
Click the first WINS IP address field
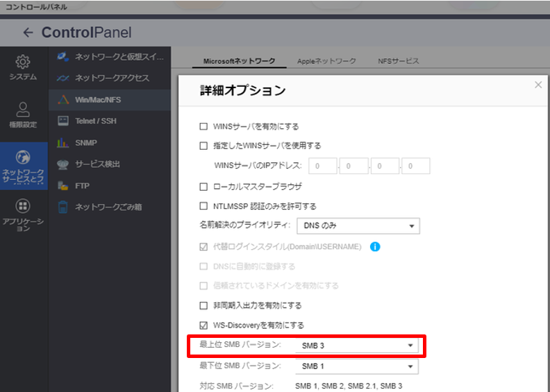(323, 166)
